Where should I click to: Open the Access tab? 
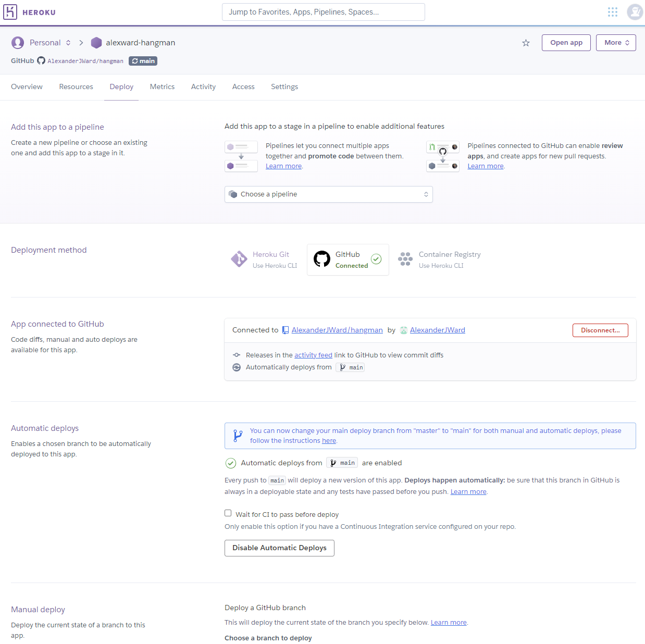pyautogui.click(x=243, y=86)
